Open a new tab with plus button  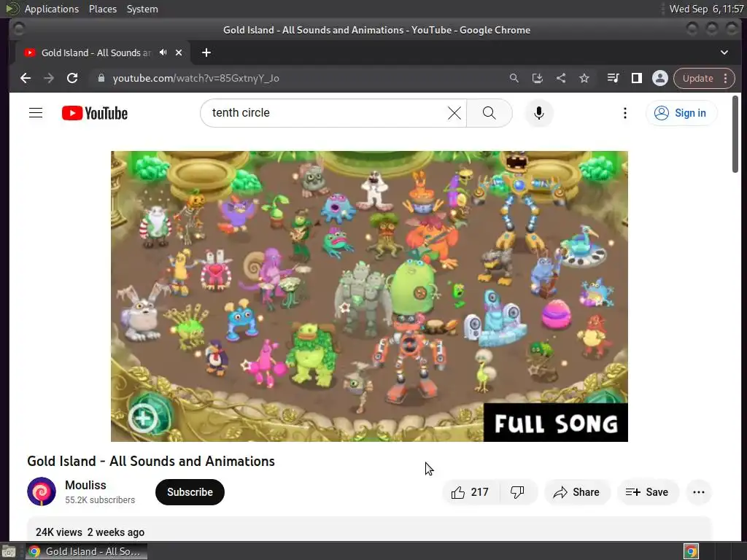coord(206,52)
